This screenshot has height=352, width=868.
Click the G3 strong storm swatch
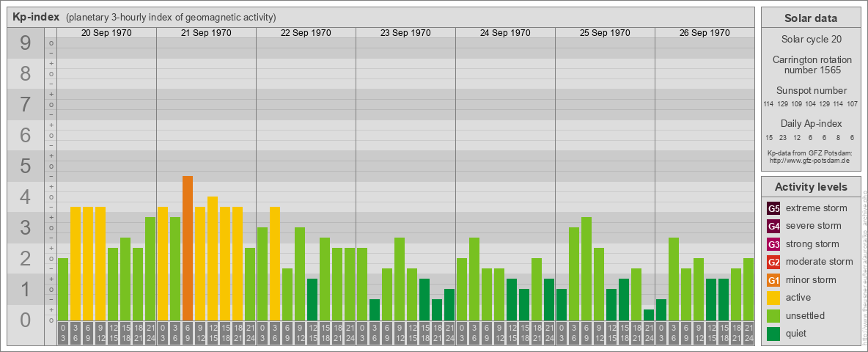[773, 244]
